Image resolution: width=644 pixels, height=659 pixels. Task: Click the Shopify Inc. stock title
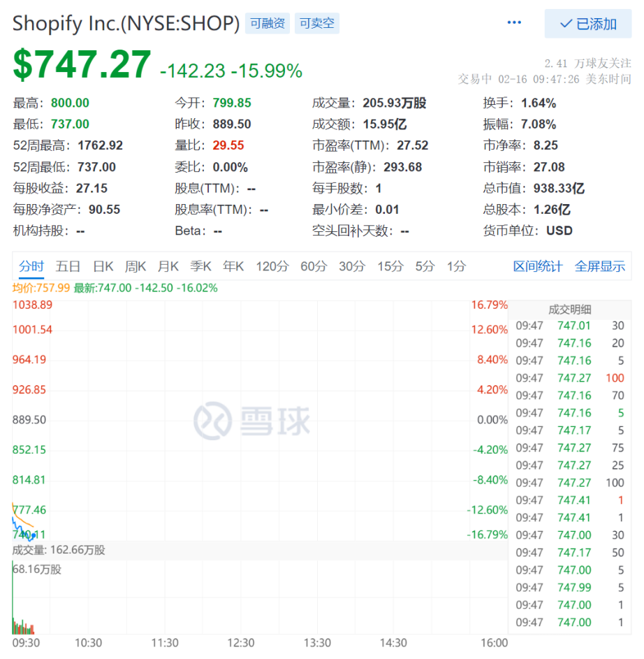tap(126, 22)
